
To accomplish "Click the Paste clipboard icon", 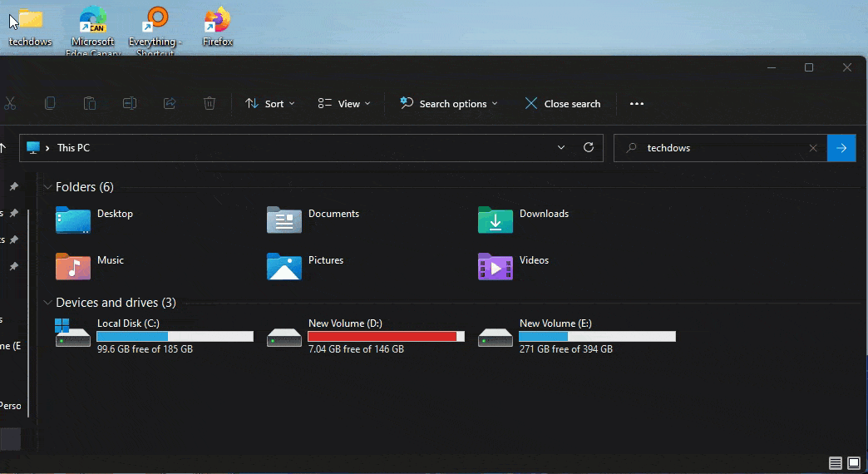I will pyautogui.click(x=90, y=103).
